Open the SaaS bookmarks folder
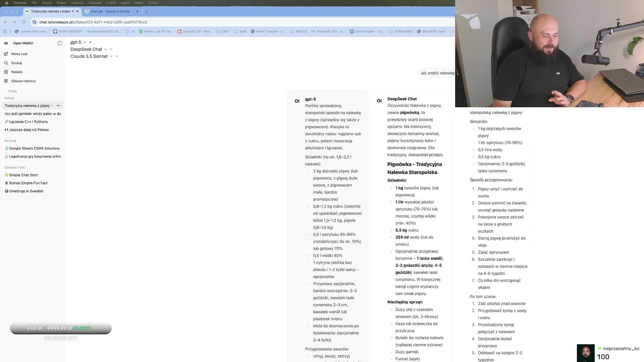644x362 pixels. pos(240,31)
